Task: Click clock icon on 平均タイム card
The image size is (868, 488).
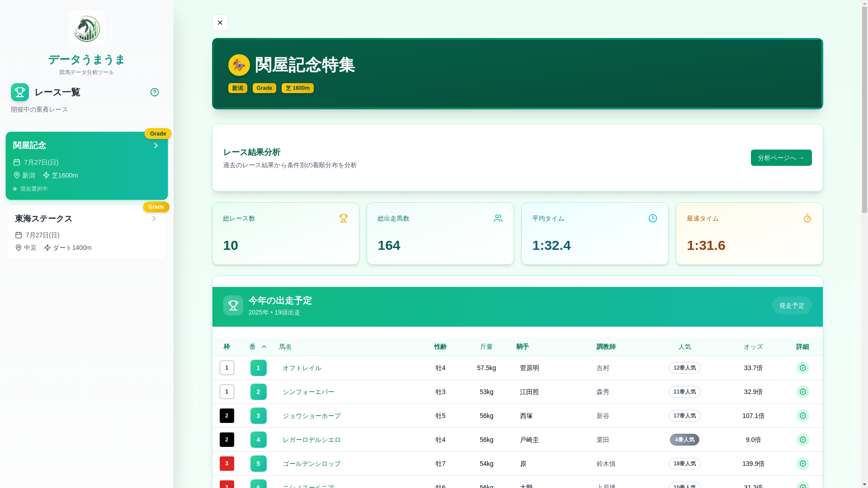Action: coord(653,218)
